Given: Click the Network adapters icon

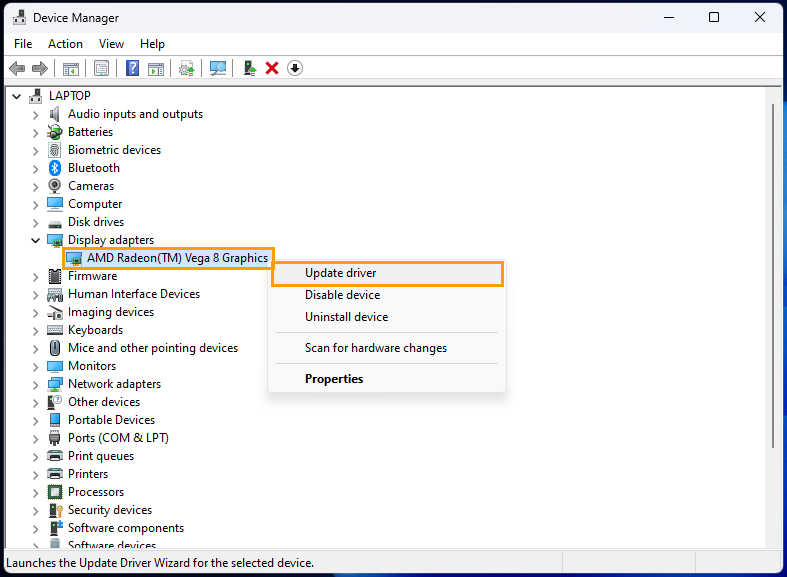Looking at the screenshot, I should point(55,384).
